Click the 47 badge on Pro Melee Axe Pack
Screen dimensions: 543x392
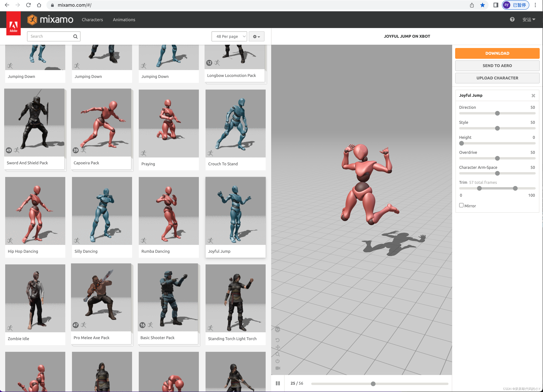[x=76, y=325]
